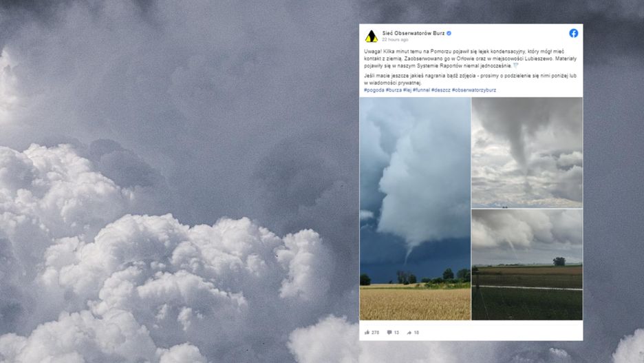
Task: Click the comment bubble icon
Action: tap(389, 332)
